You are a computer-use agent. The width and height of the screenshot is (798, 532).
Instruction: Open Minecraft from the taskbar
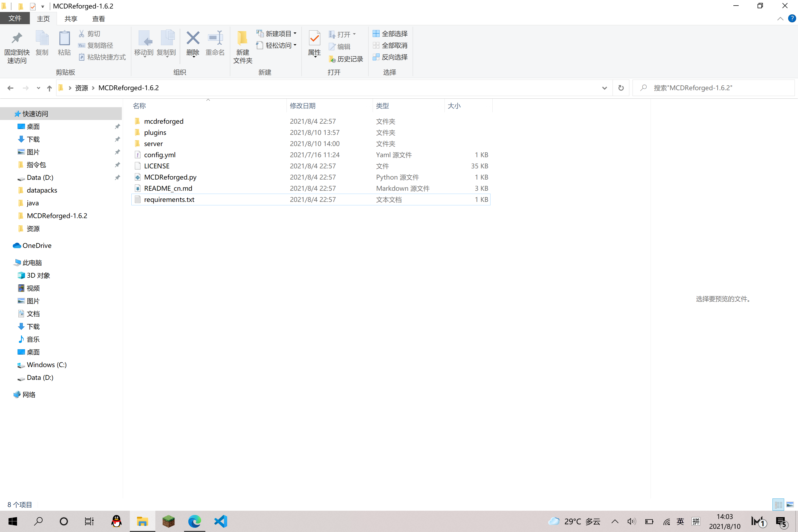tap(168, 521)
